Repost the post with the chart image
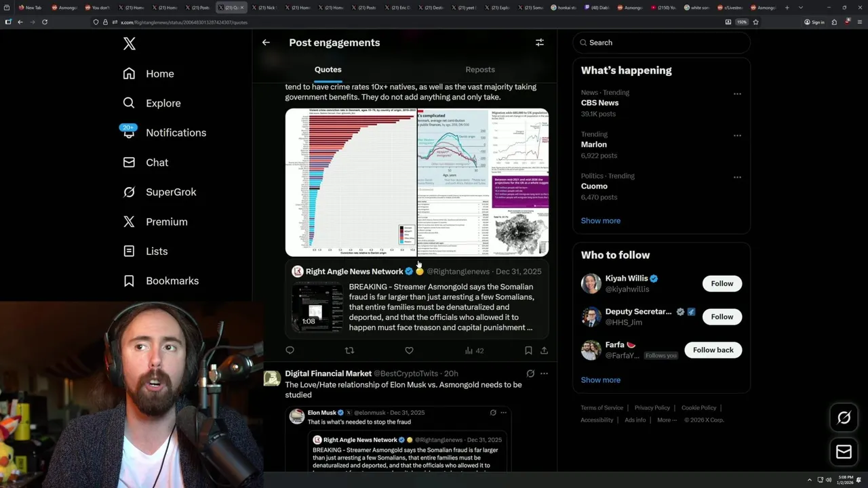Viewport: 868px width, 488px height. tap(349, 350)
